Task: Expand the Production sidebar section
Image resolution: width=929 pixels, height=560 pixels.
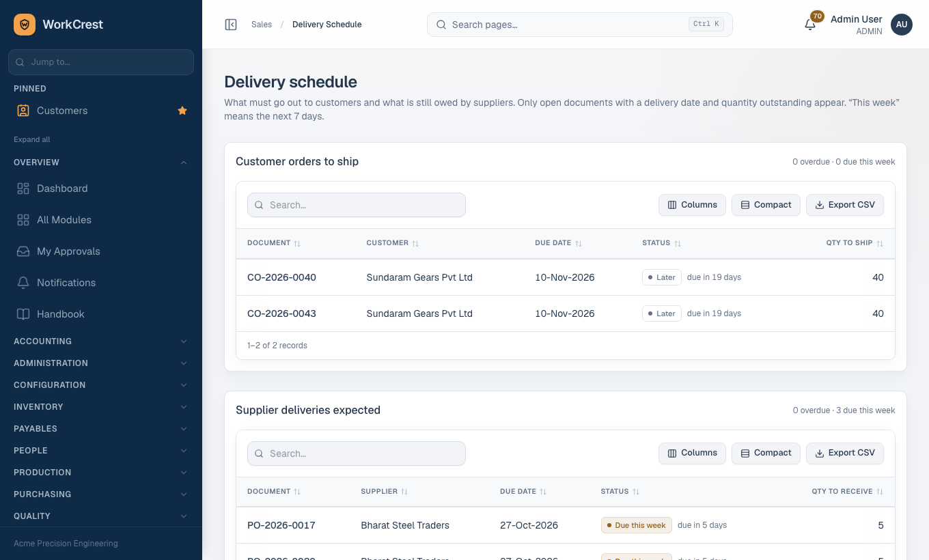Action: pyautogui.click(x=101, y=473)
